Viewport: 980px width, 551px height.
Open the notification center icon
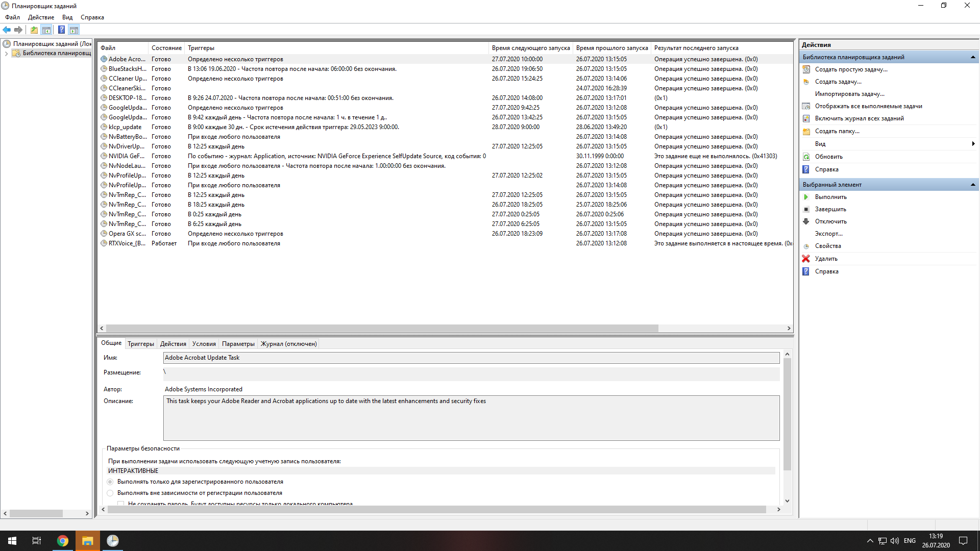tap(963, 541)
